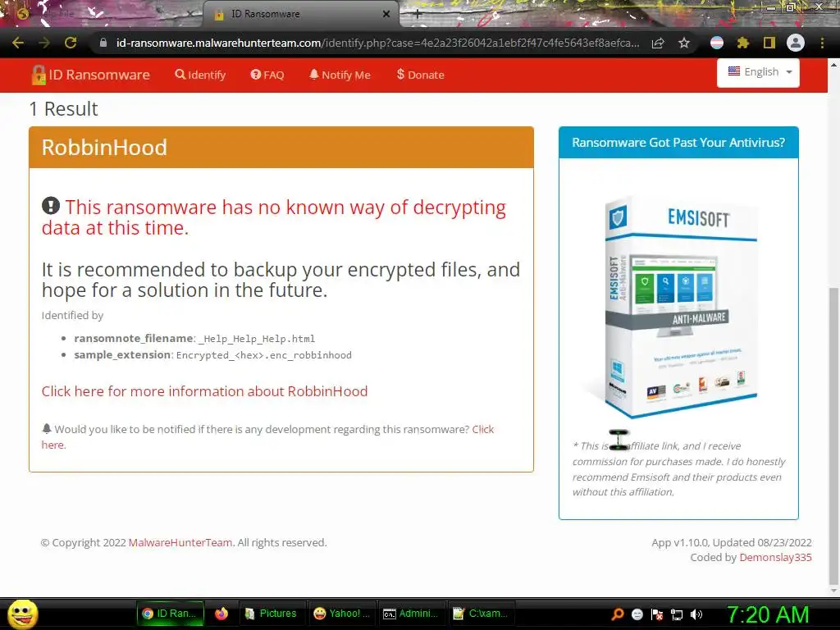Switch to ID Ran... Chrome taskbar item
840x630 pixels.
point(170,614)
